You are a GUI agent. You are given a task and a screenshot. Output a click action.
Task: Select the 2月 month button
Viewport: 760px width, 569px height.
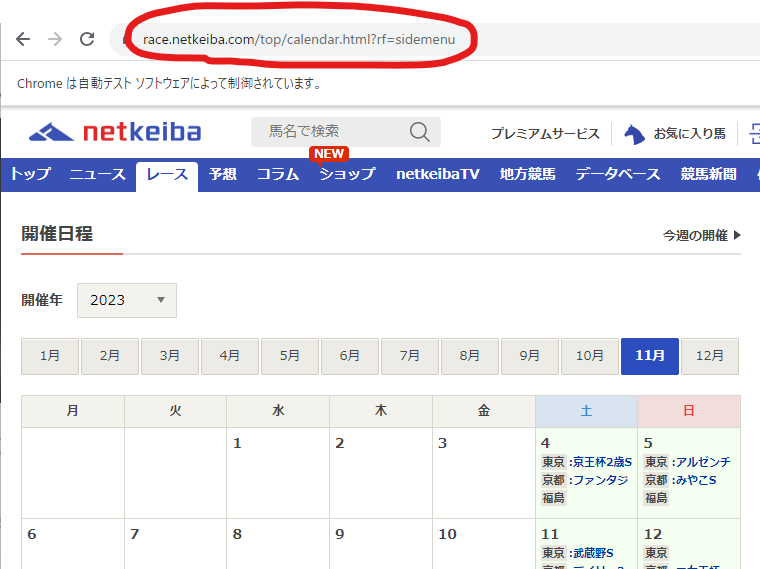tap(110, 356)
